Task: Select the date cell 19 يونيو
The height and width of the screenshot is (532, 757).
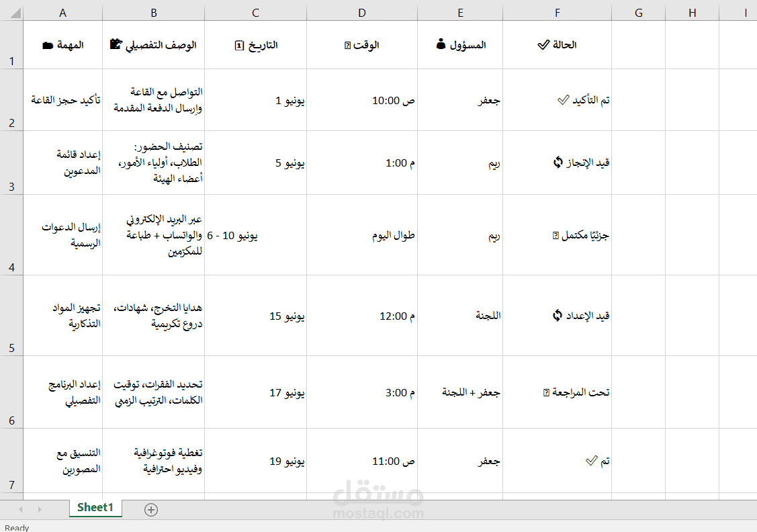Action: pyautogui.click(x=255, y=461)
